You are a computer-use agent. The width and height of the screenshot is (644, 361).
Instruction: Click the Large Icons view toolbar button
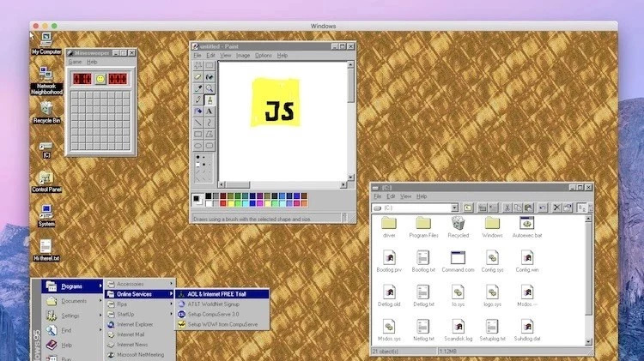click(x=581, y=208)
